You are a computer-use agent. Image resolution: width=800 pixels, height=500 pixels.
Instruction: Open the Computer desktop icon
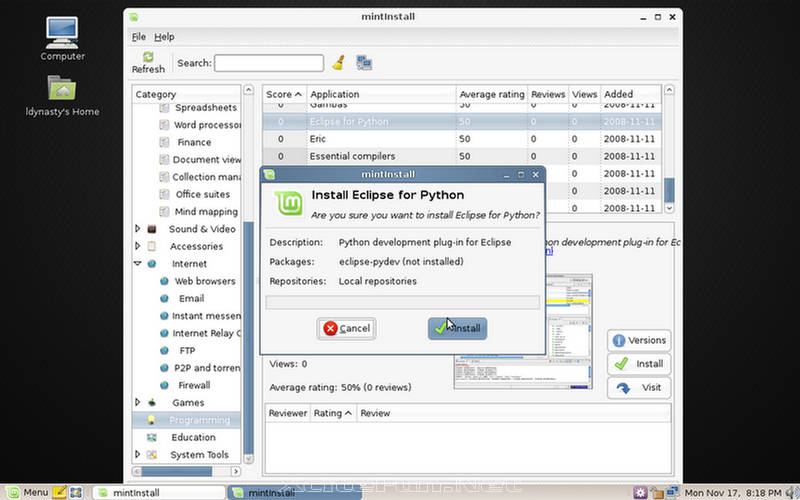(62, 39)
